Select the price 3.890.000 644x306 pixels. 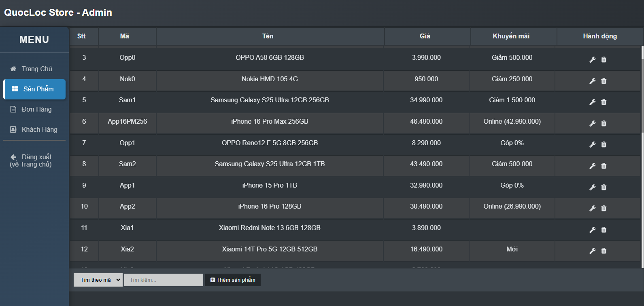click(426, 228)
